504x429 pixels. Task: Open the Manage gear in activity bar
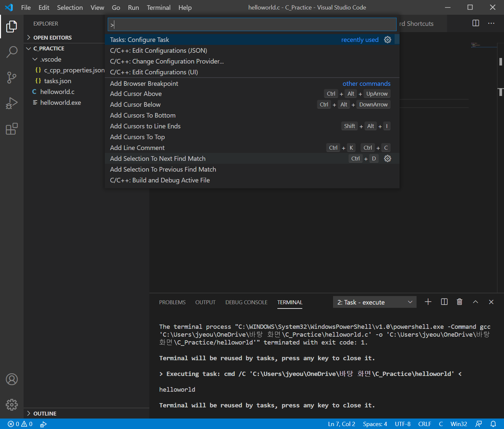pyautogui.click(x=12, y=405)
